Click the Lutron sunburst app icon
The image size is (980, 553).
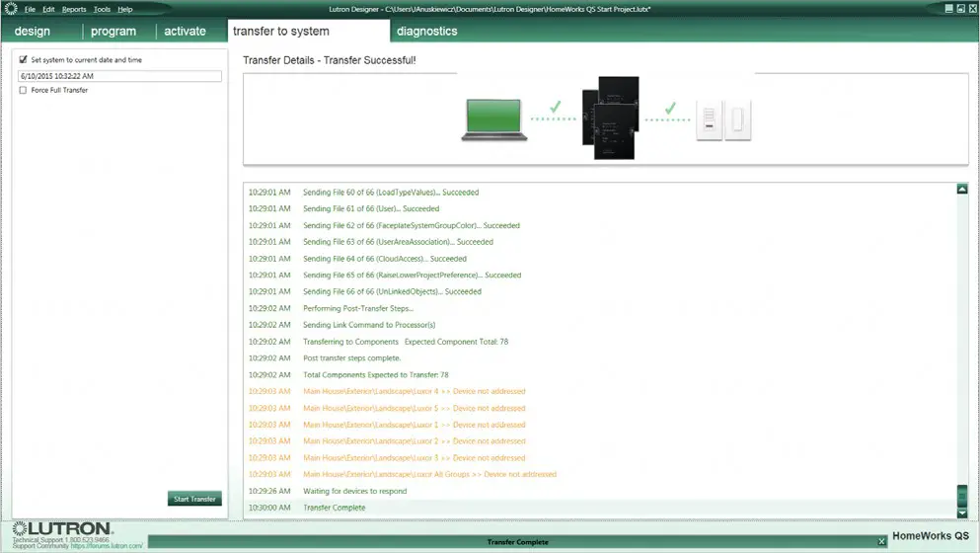(11, 9)
